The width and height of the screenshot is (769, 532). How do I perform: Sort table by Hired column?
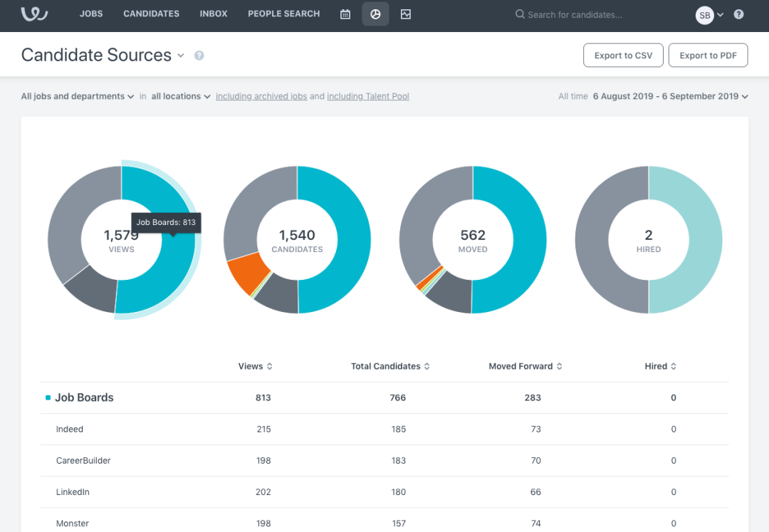tap(660, 366)
